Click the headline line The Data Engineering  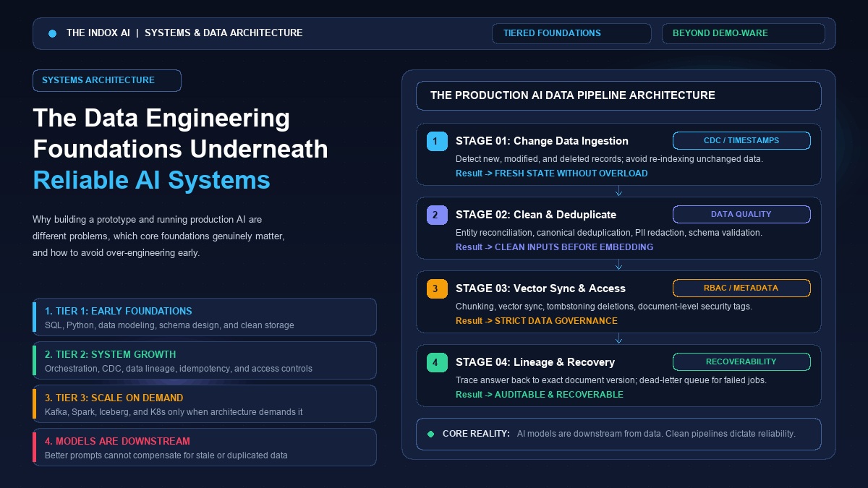click(x=161, y=118)
